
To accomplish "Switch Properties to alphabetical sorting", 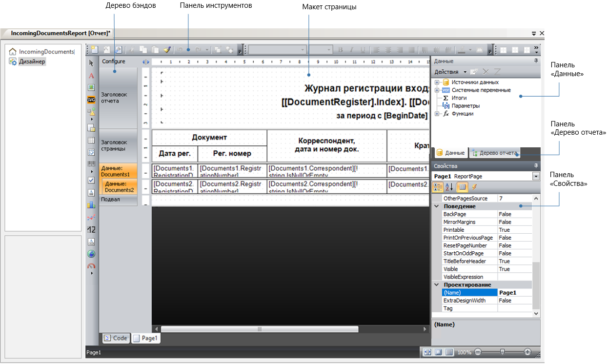I will point(450,187).
